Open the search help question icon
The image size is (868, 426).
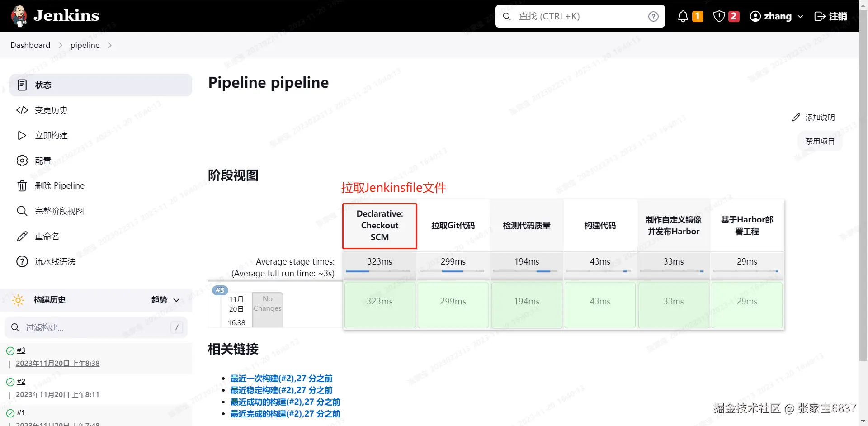(653, 16)
